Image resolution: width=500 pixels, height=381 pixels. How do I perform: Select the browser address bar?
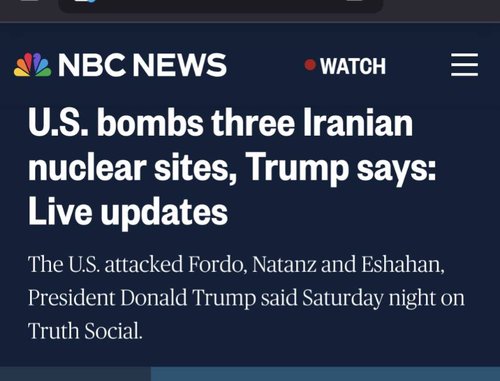221,5
